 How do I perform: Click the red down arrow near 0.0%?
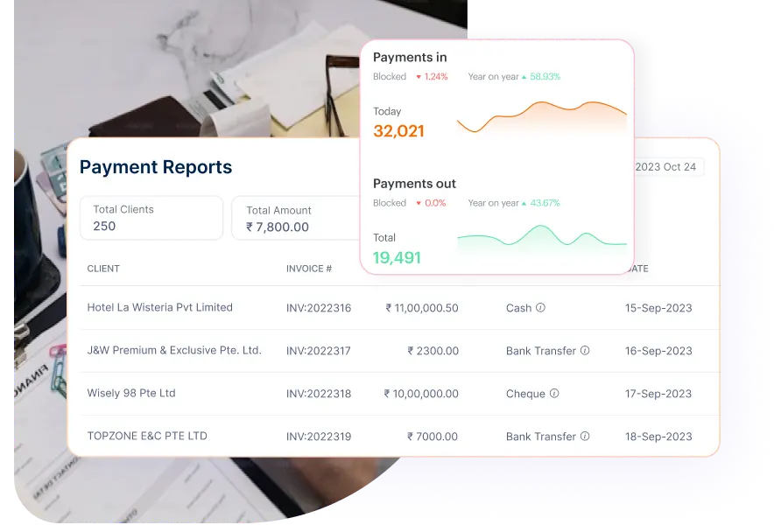419,203
